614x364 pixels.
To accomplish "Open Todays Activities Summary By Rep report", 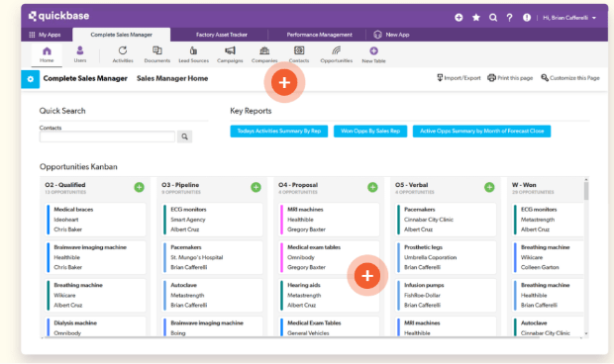I will point(279,131).
